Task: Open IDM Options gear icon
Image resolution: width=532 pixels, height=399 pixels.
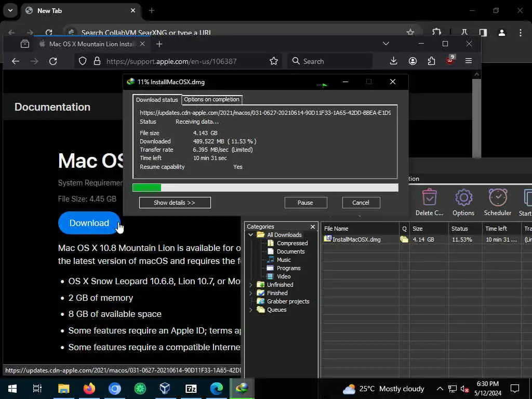Action: point(463,203)
